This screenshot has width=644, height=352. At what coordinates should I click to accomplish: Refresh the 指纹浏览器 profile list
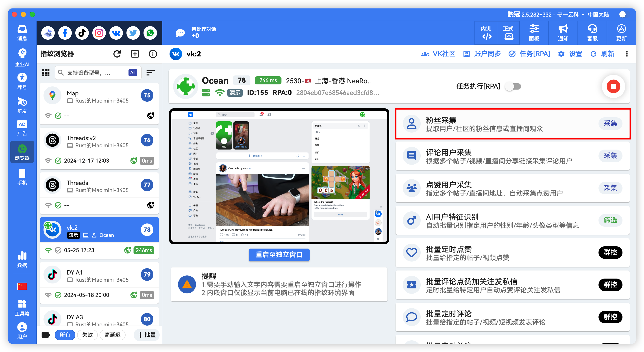117,54
